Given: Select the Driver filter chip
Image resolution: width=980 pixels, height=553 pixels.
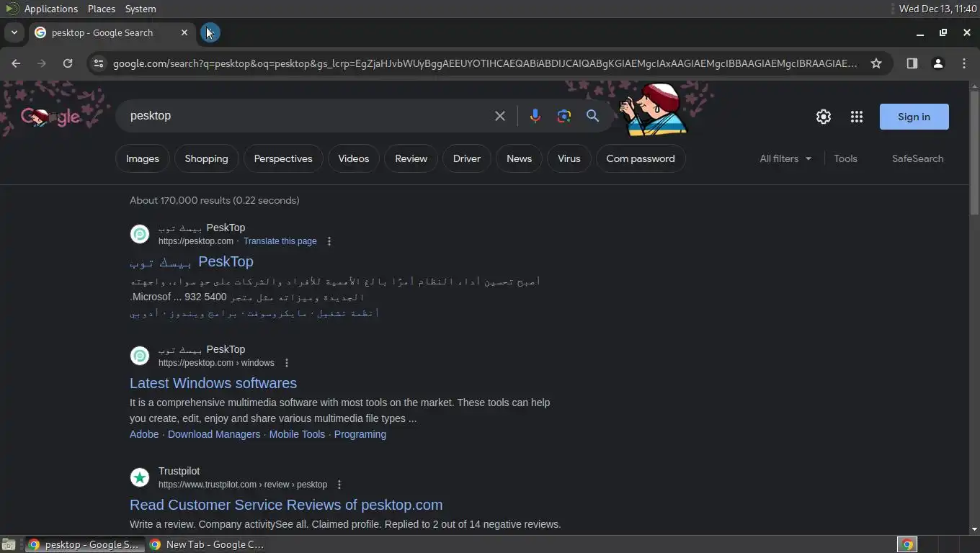Looking at the screenshot, I should [467, 158].
